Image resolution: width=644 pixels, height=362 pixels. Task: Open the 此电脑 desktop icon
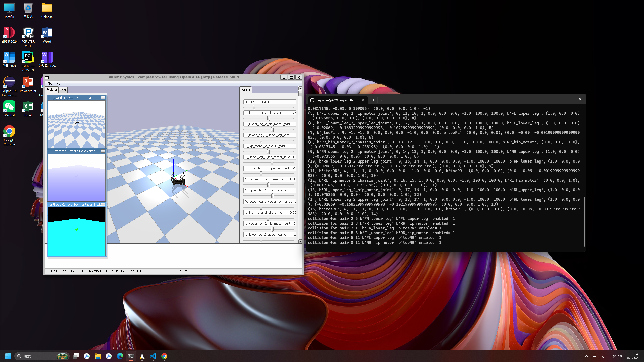pos(9,11)
